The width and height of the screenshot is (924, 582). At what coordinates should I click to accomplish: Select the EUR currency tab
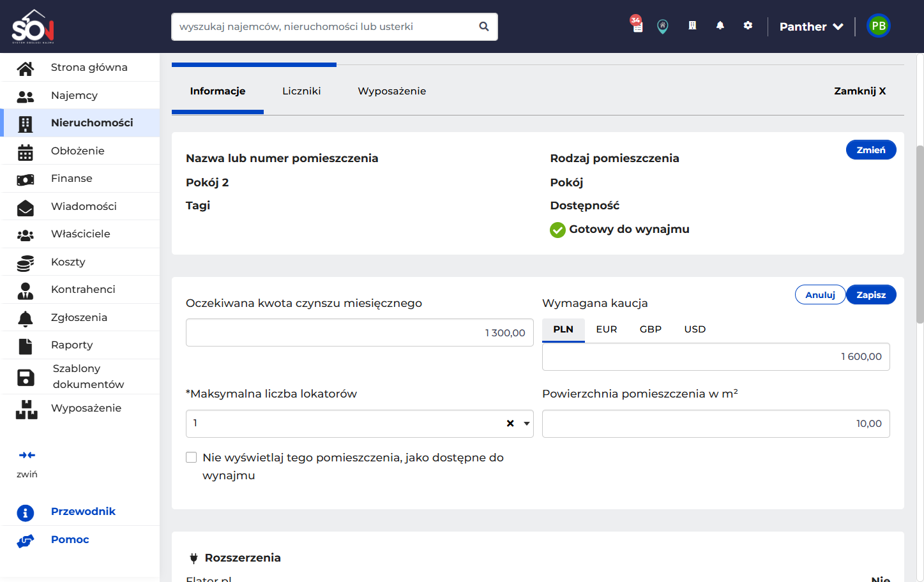607,329
